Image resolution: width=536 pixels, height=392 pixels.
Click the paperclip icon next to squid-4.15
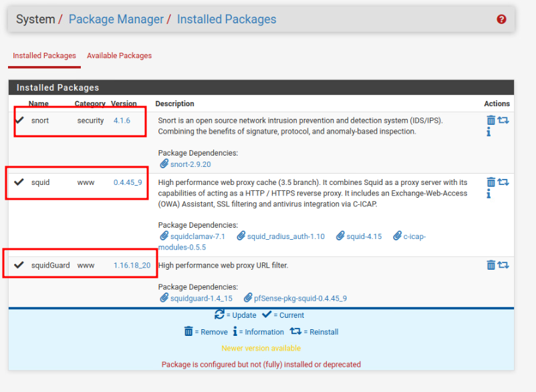pyautogui.click(x=340, y=236)
